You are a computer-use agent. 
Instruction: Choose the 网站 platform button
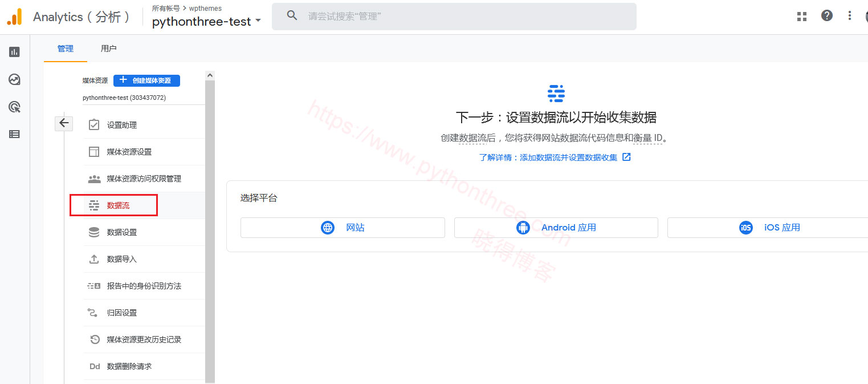[x=343, y=228]
